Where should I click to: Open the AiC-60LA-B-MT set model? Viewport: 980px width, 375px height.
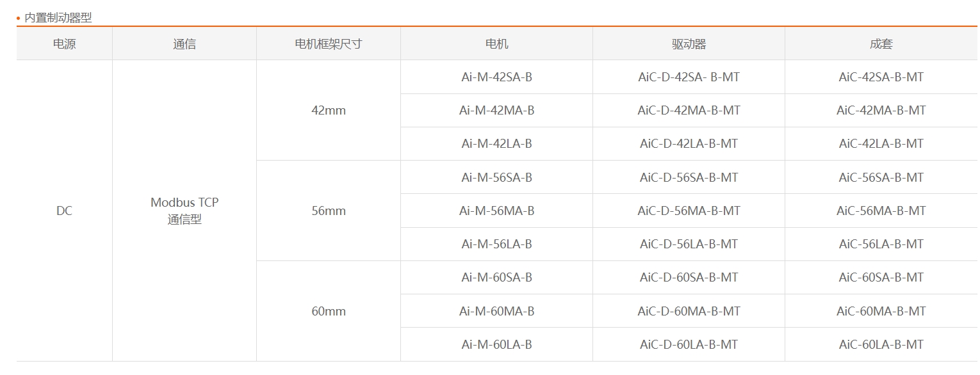[x=881, y=344]
